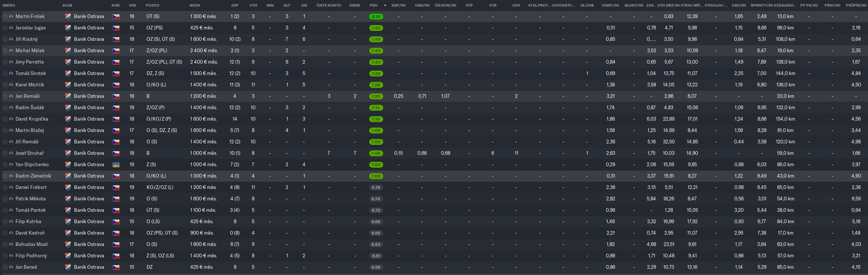Image resolution: width=868 pixels, height=275 pixels.
Task: Toggle checkbox next to Yan Slipchenko
Action: pos(5,165)
